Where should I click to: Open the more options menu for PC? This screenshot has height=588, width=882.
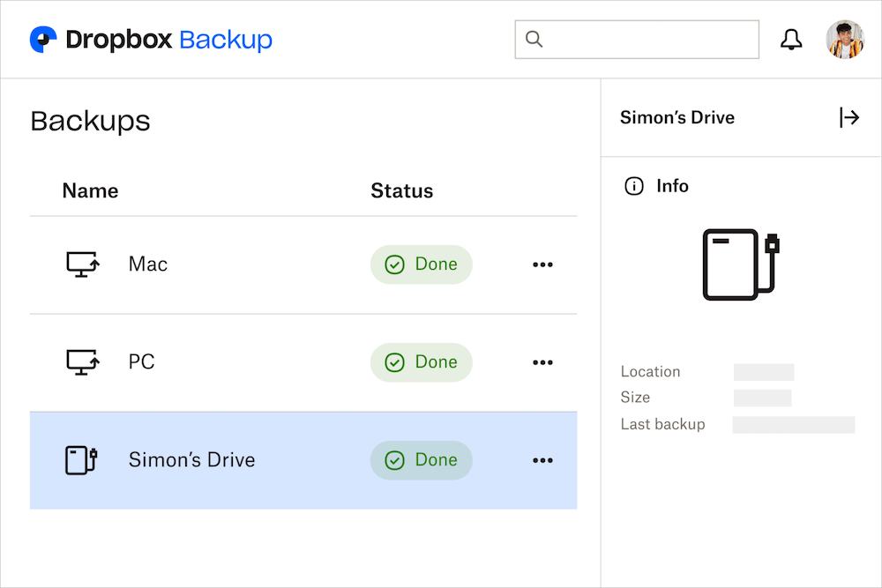pyautogui.click(x=542, y=362)
